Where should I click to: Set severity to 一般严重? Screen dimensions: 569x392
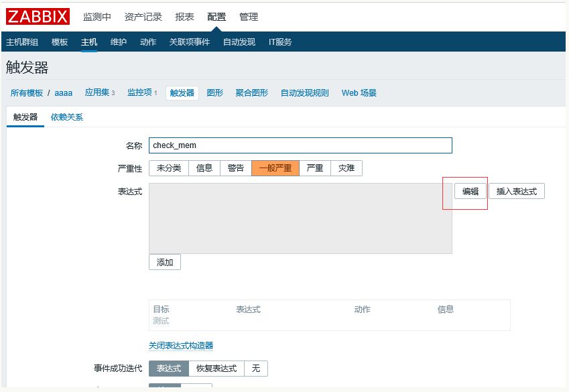275,168
